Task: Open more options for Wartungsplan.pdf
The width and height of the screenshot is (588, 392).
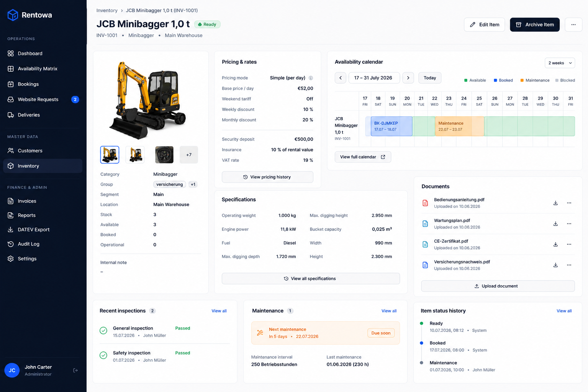Action: [x=569, y=224]
